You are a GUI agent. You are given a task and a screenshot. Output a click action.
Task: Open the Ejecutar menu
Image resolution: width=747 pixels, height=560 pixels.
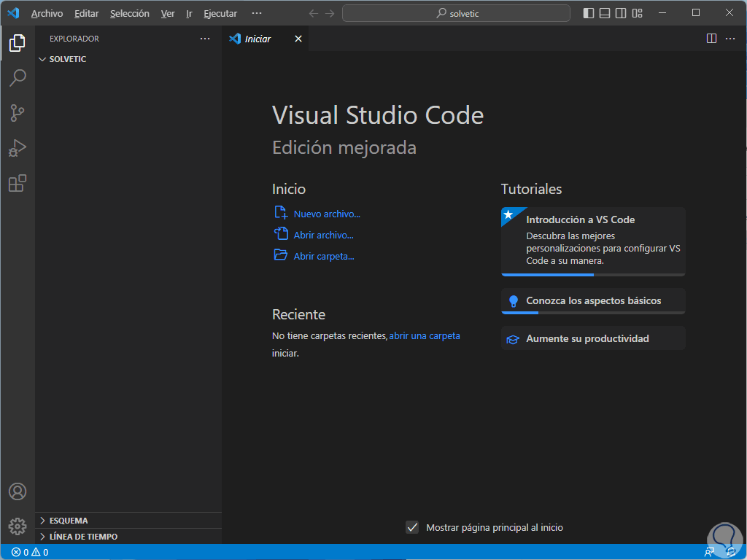point(220,13)
